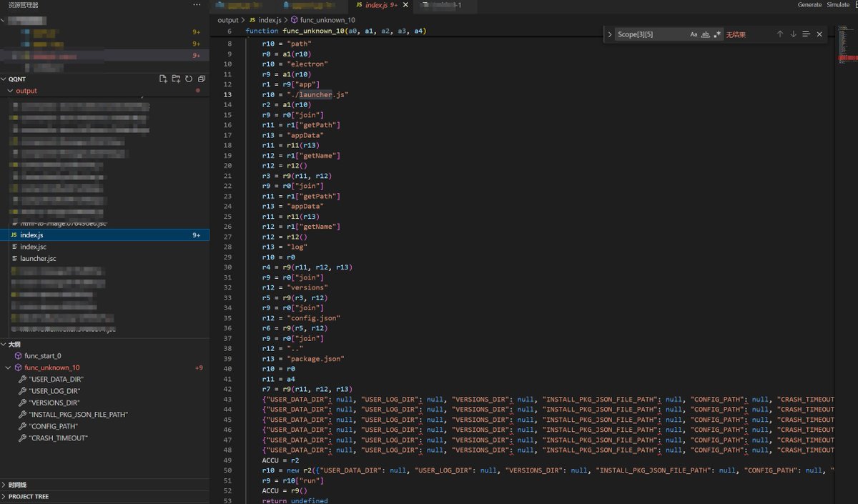
Task: Collapse all folders in explorer
Action: [202, 79]
